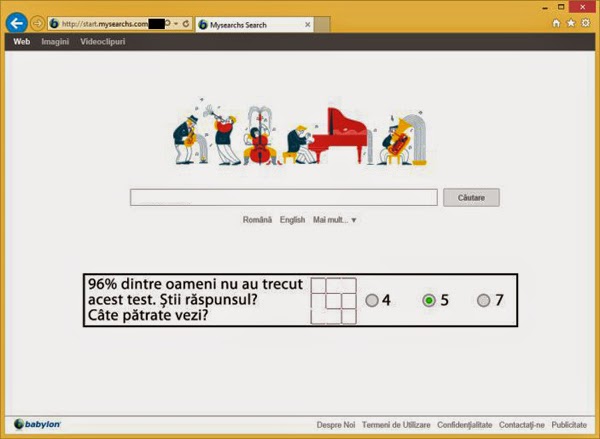Screen dimensions: 600x439
Task: Minimize the browser window
Action: pyautogui.click(x=545, y=7)
